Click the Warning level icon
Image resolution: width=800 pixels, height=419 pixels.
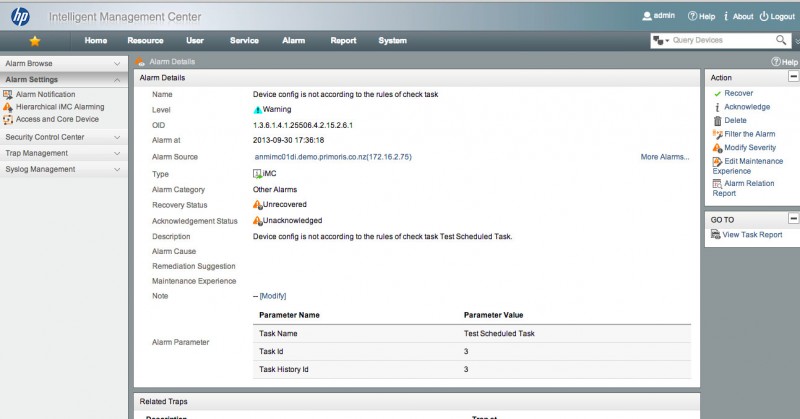pos(258,110)
